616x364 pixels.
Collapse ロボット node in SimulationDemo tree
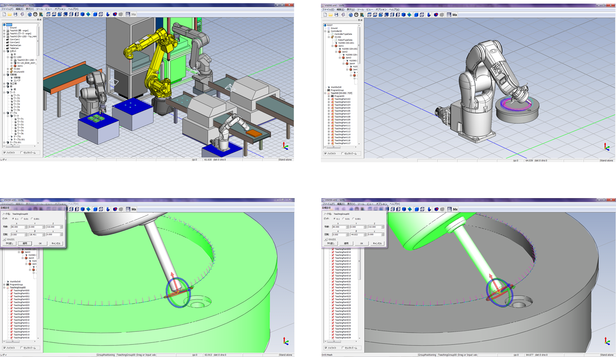4,51
